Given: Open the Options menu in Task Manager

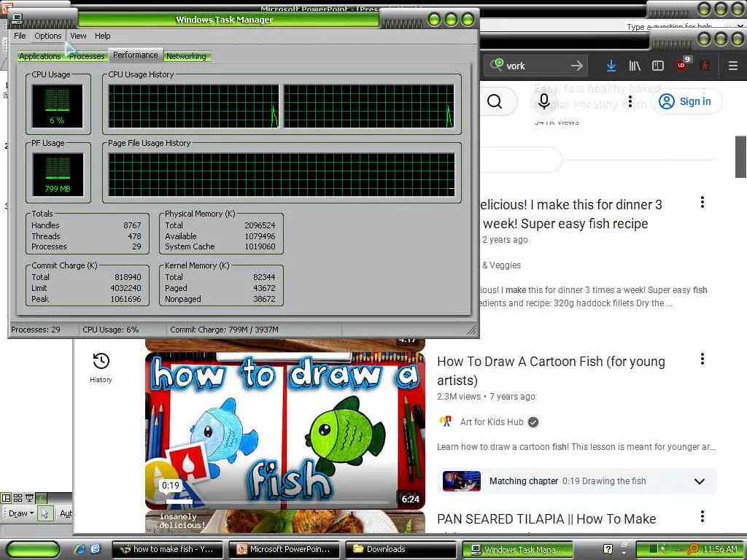Looking at the screenshot, I should 47,36.
